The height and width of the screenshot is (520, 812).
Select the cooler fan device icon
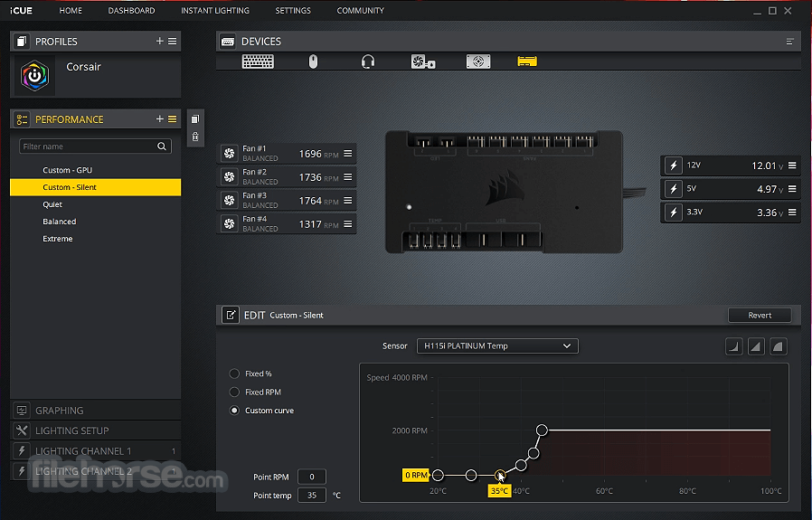tap(423, 61)
